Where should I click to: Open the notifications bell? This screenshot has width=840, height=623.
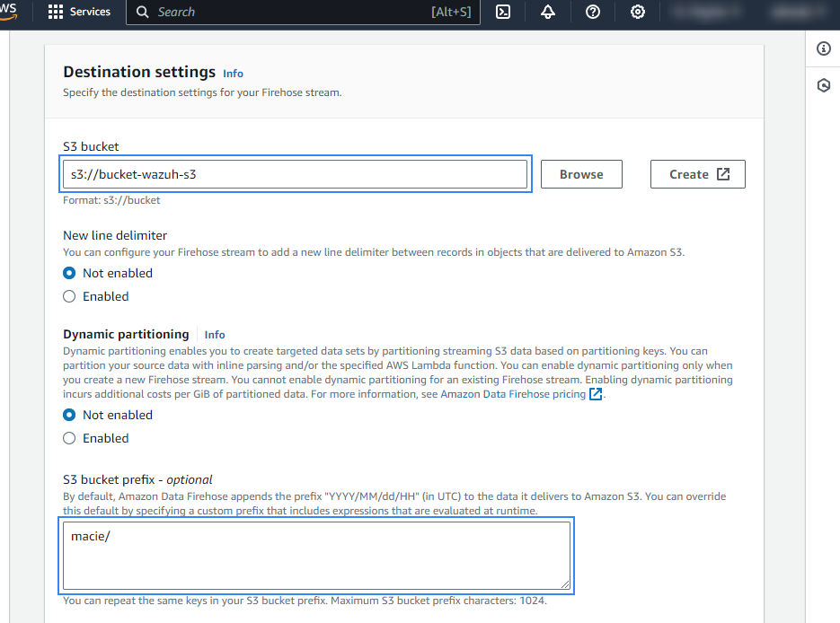[548, 13]
